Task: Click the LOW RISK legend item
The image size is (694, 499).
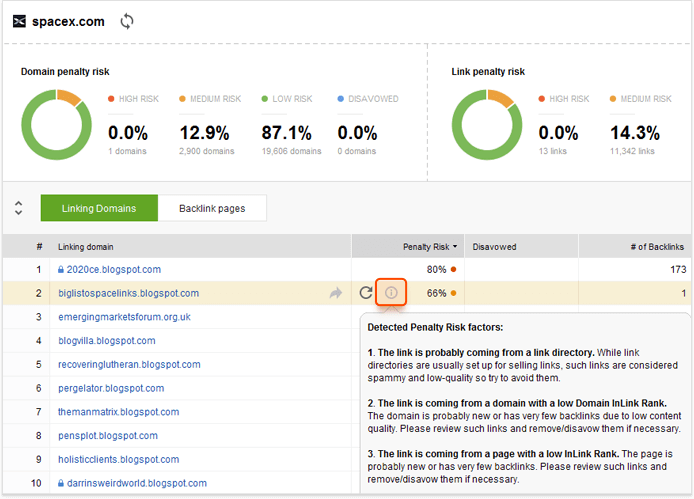Action: click(287, 99)
